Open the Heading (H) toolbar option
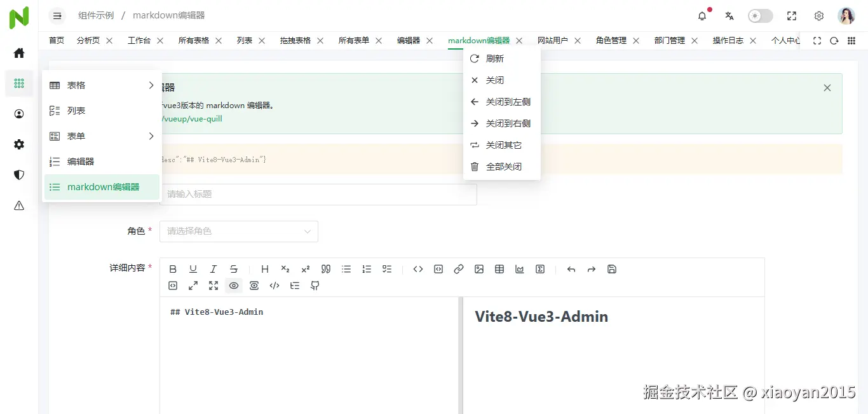 click(x=265, y=269)
